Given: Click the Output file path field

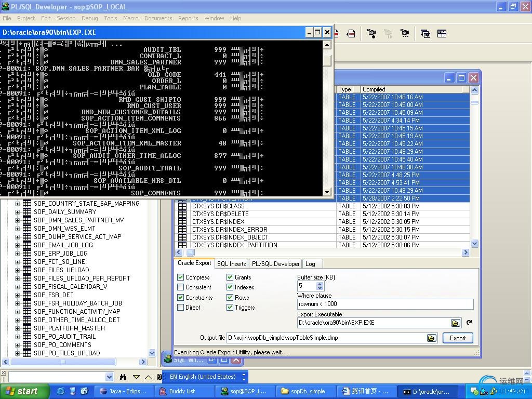Looking at the screenshot, I should point(326,338).
